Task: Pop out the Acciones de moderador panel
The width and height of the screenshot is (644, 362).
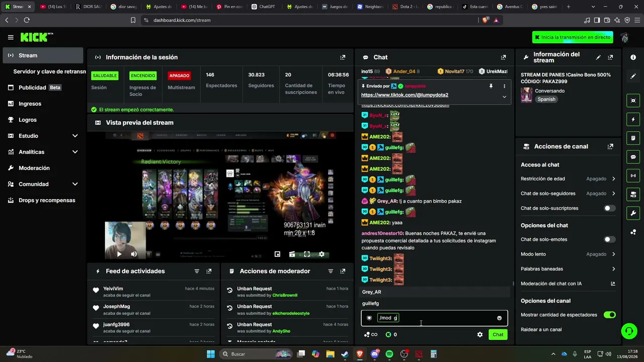Action: coord(343,271)
